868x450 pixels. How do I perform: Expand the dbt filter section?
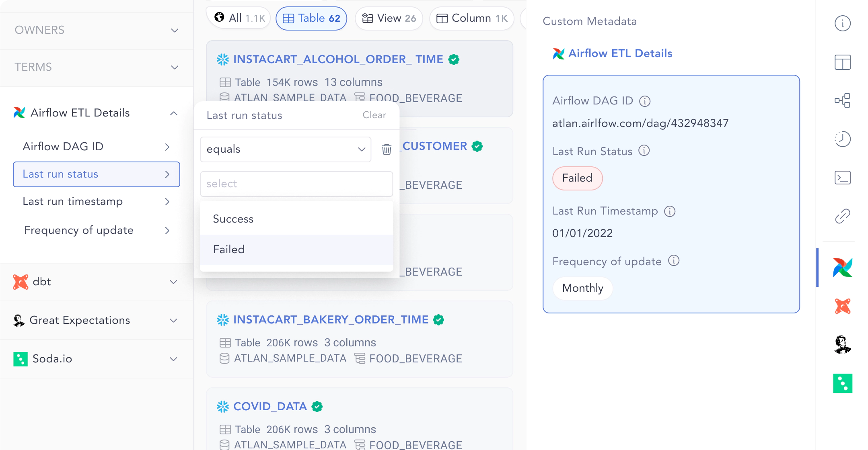(x=97, y=282)
